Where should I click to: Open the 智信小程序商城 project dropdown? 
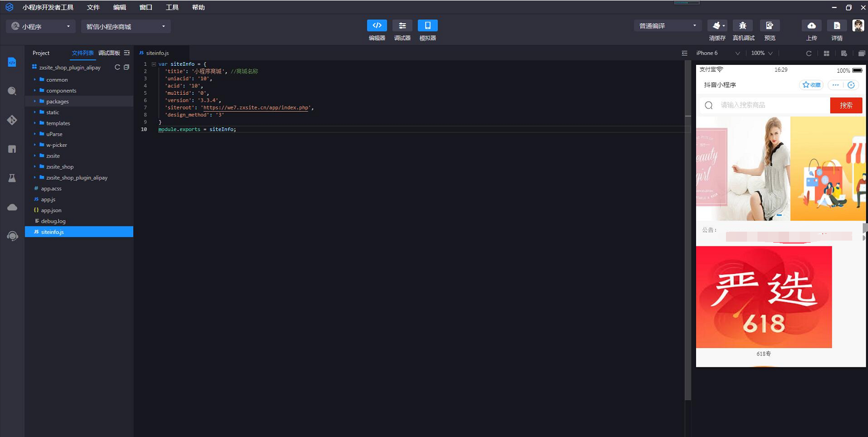126,26
